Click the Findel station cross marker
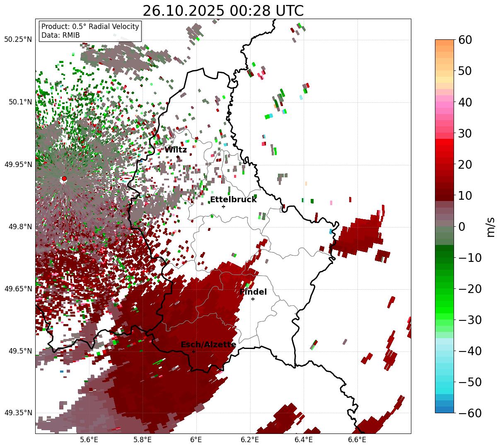The image size is (500, 448). point(253,299)
